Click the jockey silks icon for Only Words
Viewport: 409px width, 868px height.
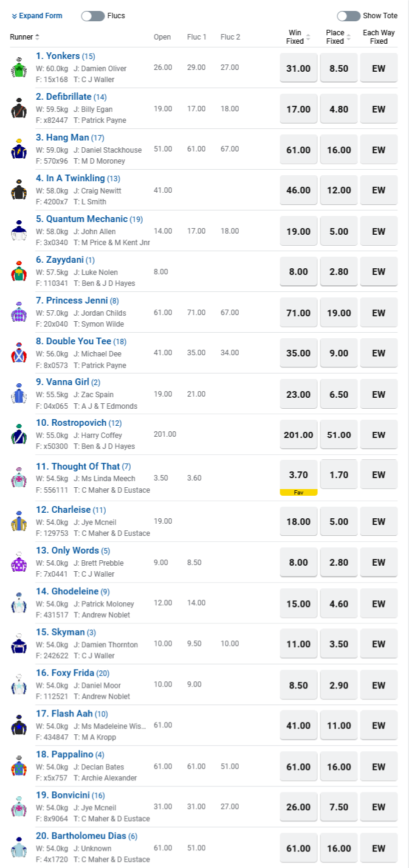tap(19, 561)
